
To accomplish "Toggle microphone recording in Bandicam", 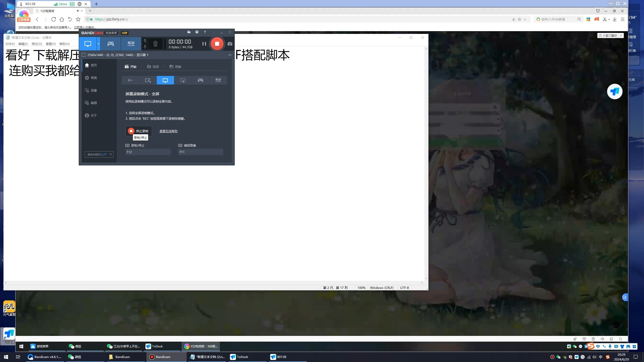I will coord(145,47).
